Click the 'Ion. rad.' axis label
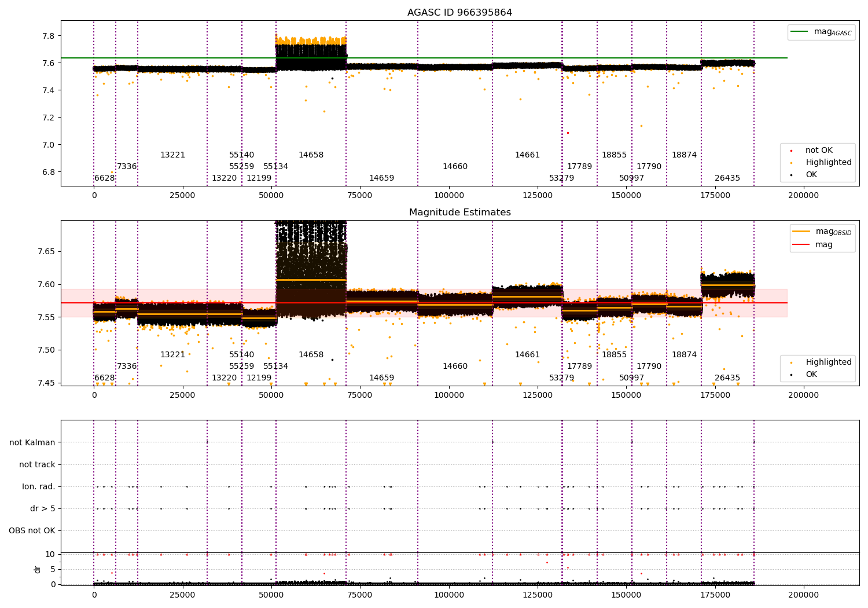 [x=39, y=486]
